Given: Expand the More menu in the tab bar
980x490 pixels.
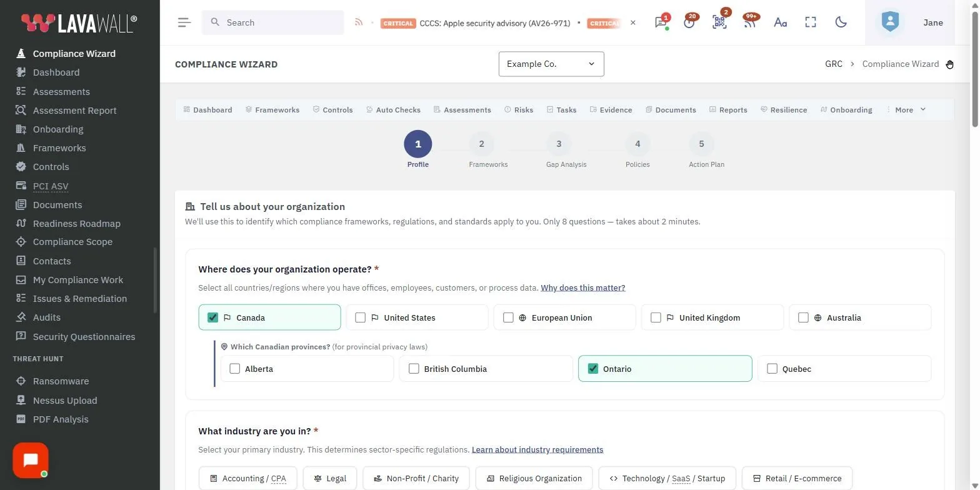Looking at the screenshot, I should (906, 110).
